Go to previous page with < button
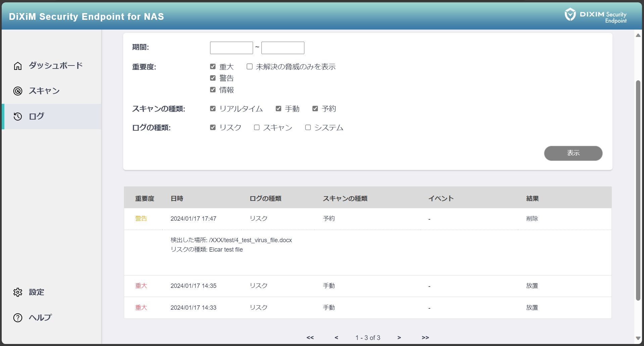The width and height of the screenshot is (644, 346). click(x=336, y=338)
